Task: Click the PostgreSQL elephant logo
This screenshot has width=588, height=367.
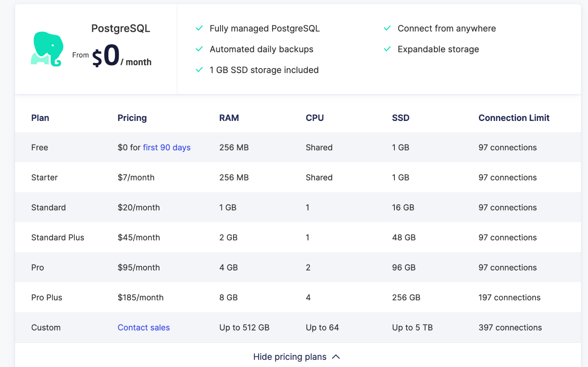Action: (x=47, y=49)
